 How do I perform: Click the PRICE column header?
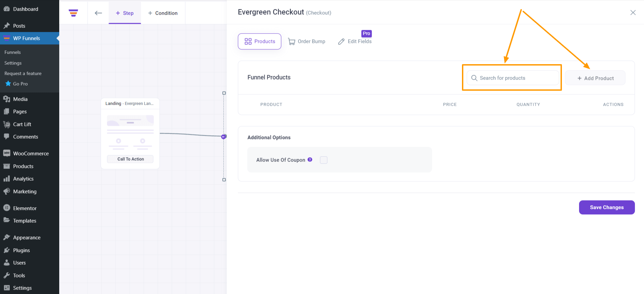click(450, 104)
